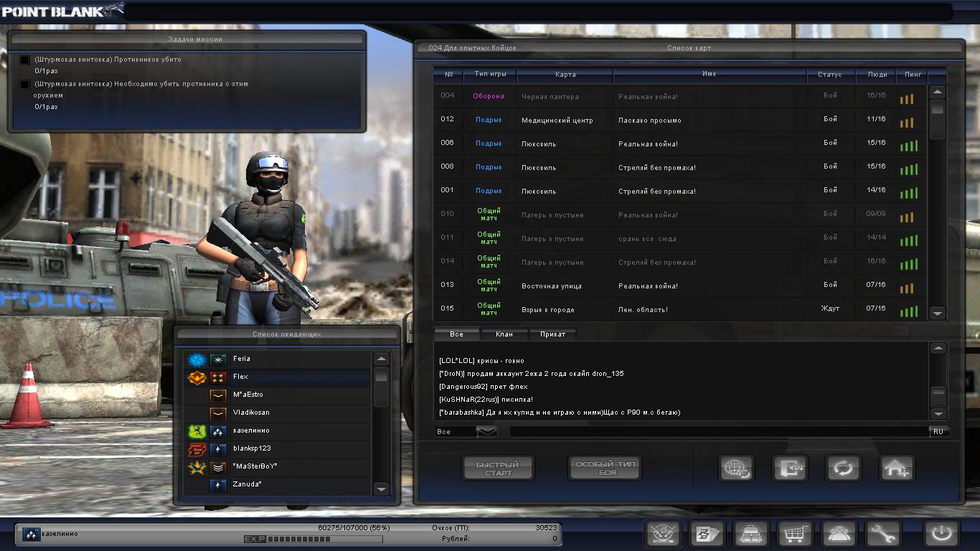Click the enter room door icon

point(790,468)
